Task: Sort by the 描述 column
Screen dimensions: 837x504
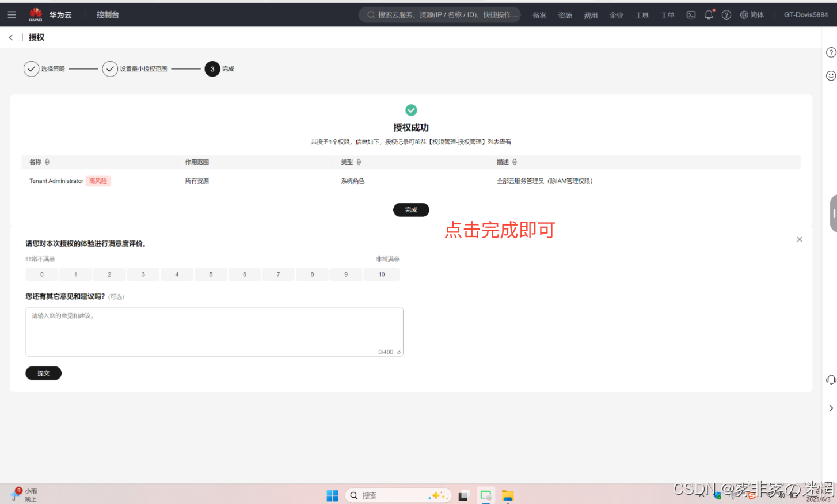Action: (515, 162)
